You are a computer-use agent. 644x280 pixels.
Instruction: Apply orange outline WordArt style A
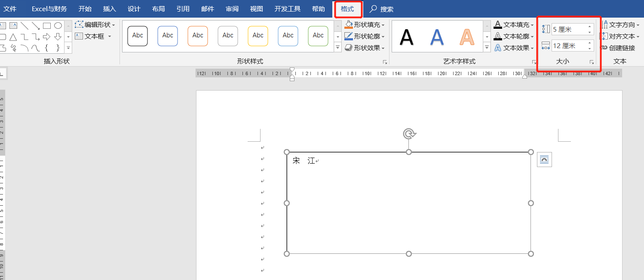(x=467, y=37)
